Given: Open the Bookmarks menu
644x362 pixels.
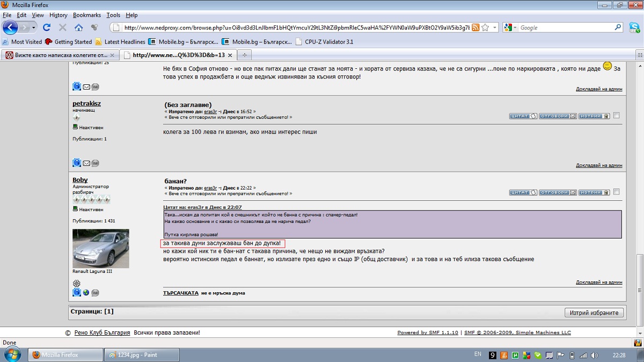Looking at the screenshot, I should click(x=86, y=15).
